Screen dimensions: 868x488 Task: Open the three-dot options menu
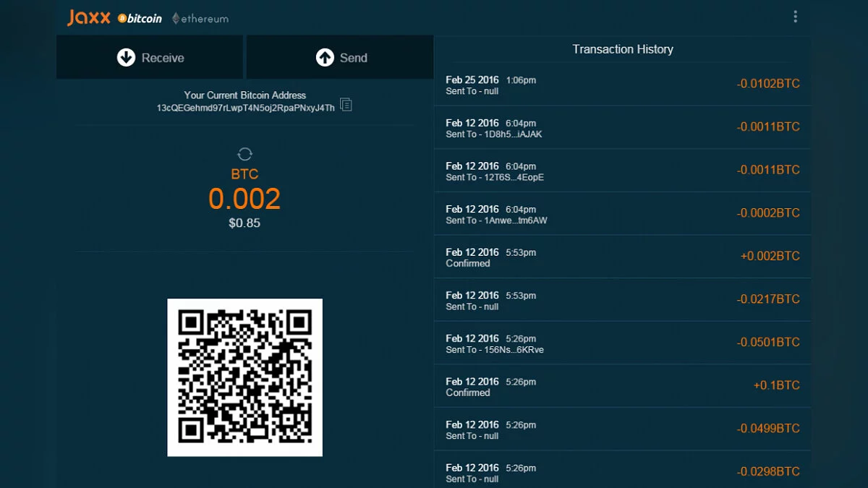pos(795,17)
